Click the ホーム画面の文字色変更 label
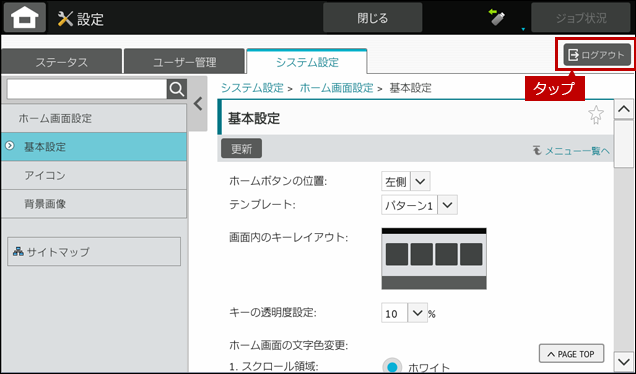Image resolution: width=636 pixels, height=374 pixels. [289, 345]
